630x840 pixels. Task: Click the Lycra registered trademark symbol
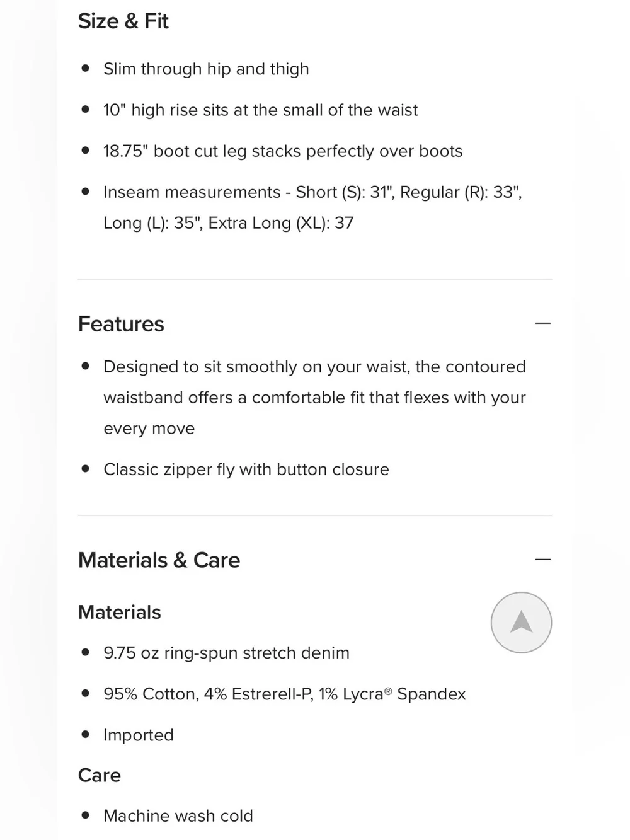point(388,691)
